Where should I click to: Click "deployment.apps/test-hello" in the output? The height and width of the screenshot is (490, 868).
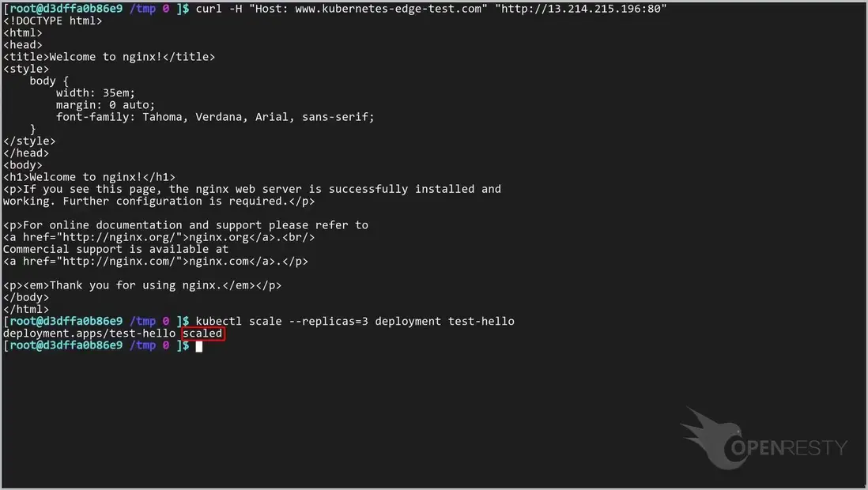(x=89, y=334)
